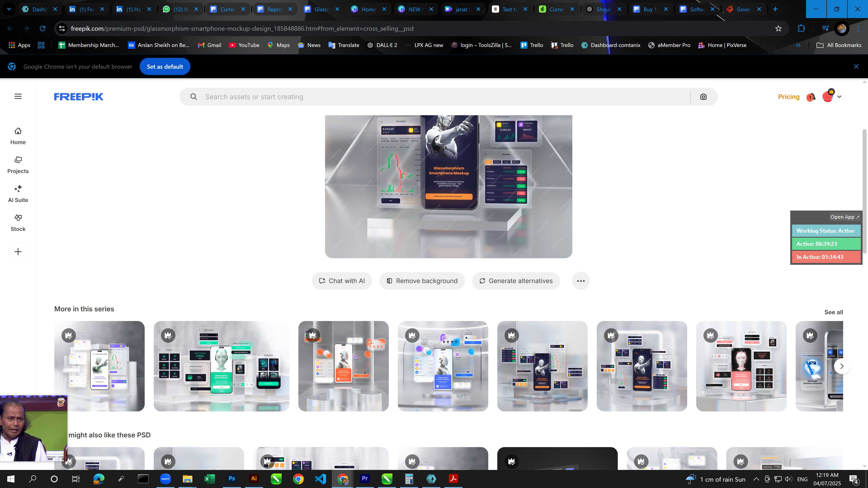The width and height of the screenshot is (868, 488).
Task: Close the Glassmorphism tab
Action: tap(337, 9)
